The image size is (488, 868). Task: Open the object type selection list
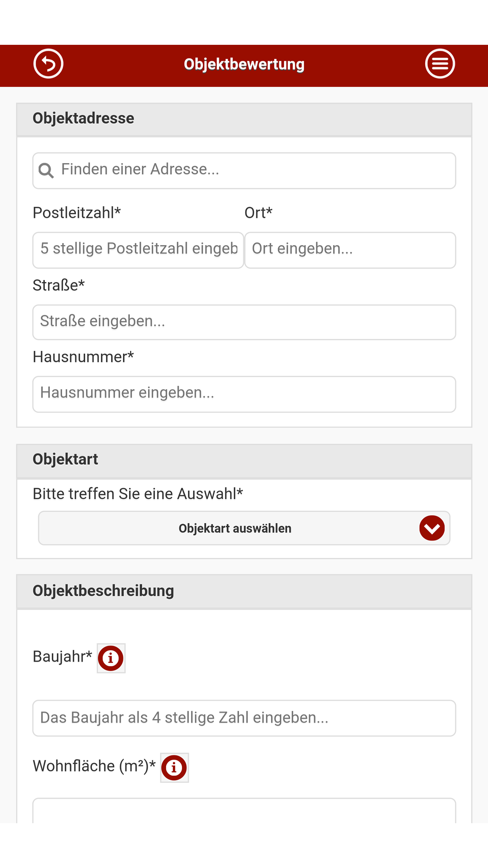click(244, 528)
